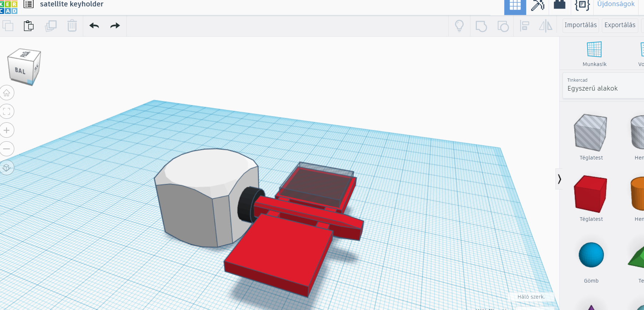Select the Munkasík workplane tool
Image resolution: width=644 pixels, height=310 pixels.
(594, 54)
